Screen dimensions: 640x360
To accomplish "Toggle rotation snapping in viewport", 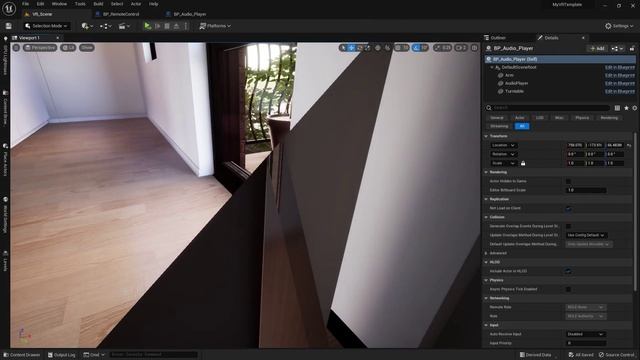I will [x=416, y=48].
